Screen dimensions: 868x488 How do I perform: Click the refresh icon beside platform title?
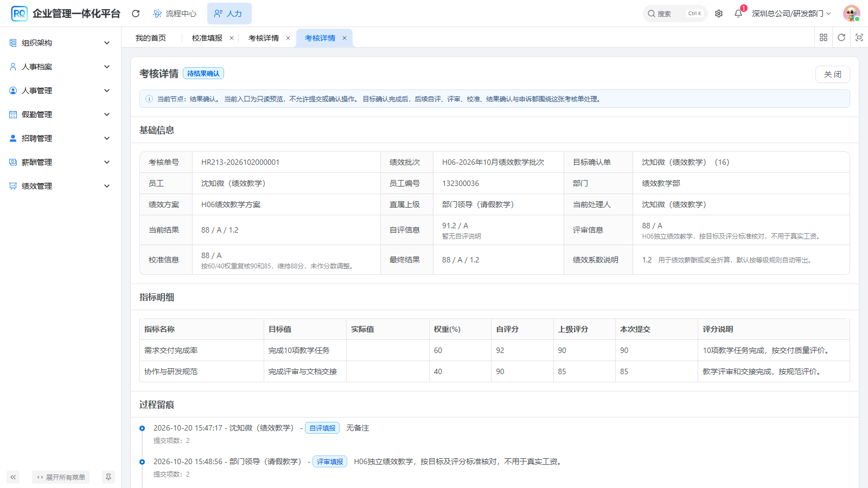[136, 14]
